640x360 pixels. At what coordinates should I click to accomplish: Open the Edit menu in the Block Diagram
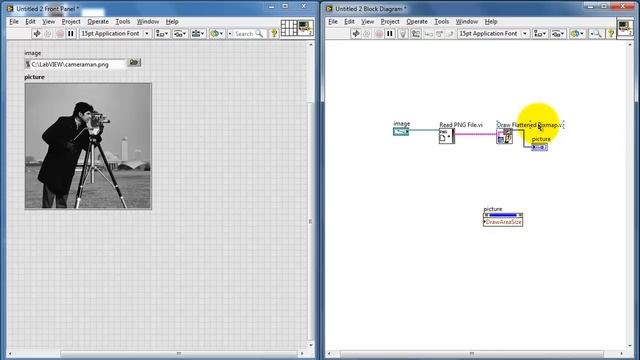(349, 21)
